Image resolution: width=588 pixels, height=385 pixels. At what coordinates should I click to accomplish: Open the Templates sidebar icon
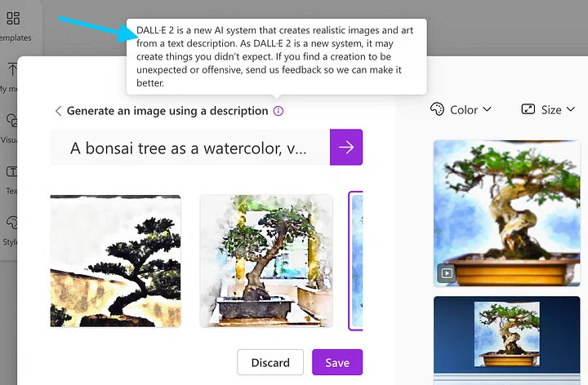tap(13, 18)
